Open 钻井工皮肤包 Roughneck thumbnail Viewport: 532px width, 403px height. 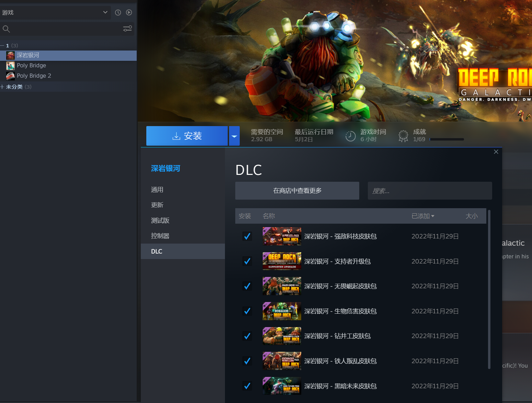click(x=282, y=336)
